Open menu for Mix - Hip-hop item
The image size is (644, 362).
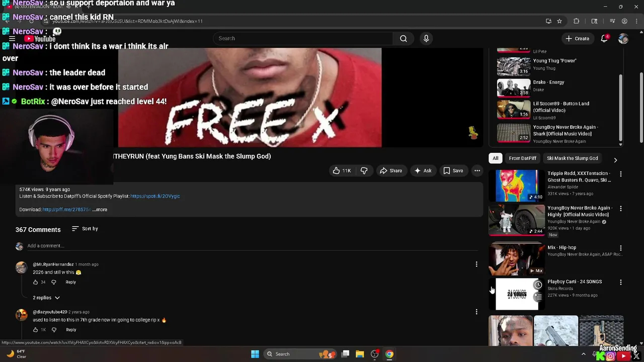pyautogui.click(x=620, y=248)
